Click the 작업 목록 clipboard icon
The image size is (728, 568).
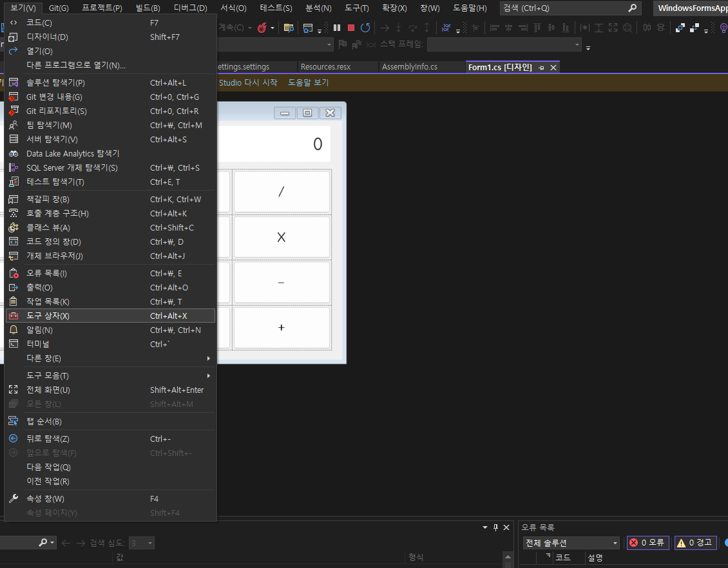click(x=14, y=301)
